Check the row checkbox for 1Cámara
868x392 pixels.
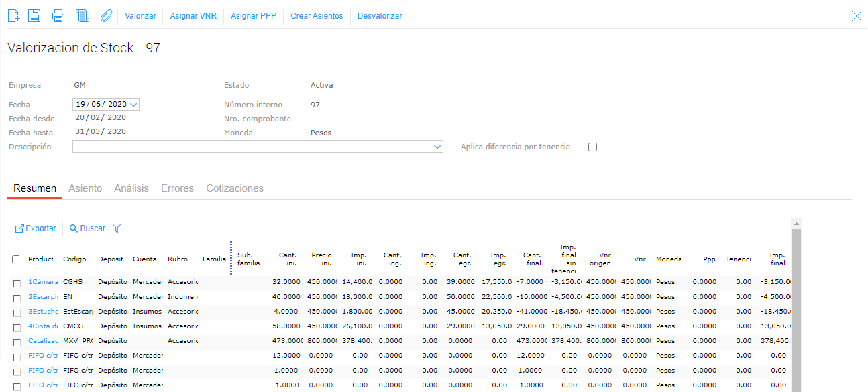tap(17, 283)
